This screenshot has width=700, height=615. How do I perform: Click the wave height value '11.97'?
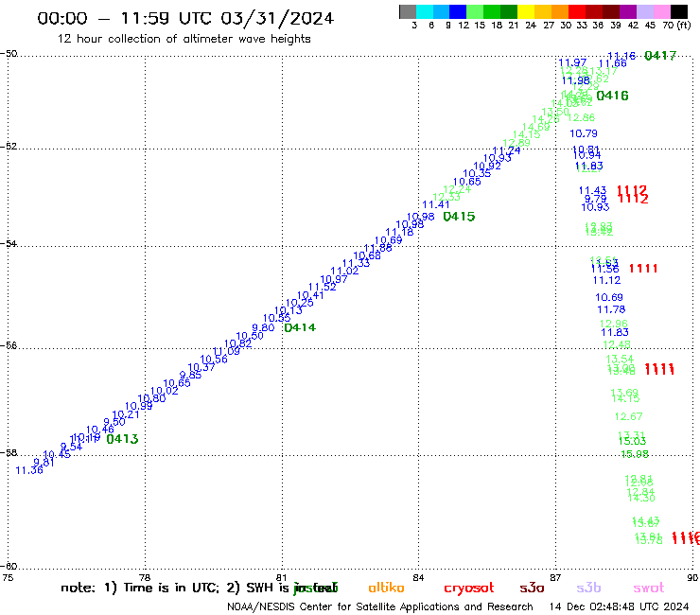pyautogui.click(x=572, y=63)
